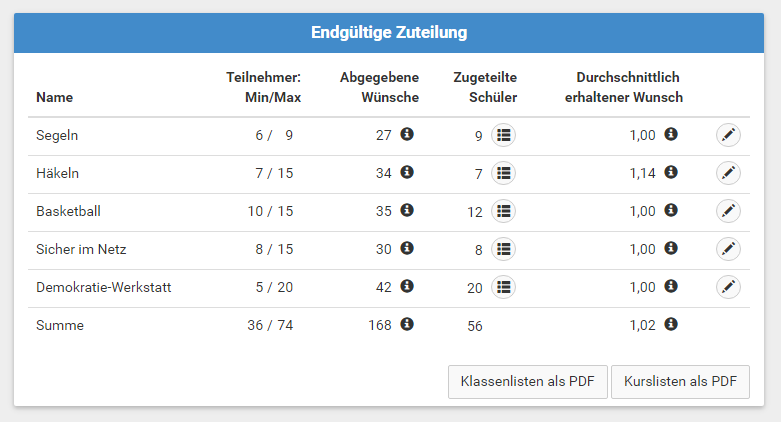Image resolution: width=781 pixels, height=422 pixels.
Task: Click the pencil icon for Basketball
Action: click(728, 211)
